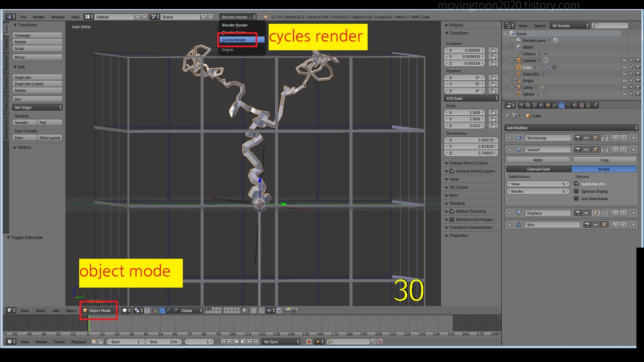Open the Object Mode dropdown
This screenshot has height=362, width=644.
(x=100, y=310)
